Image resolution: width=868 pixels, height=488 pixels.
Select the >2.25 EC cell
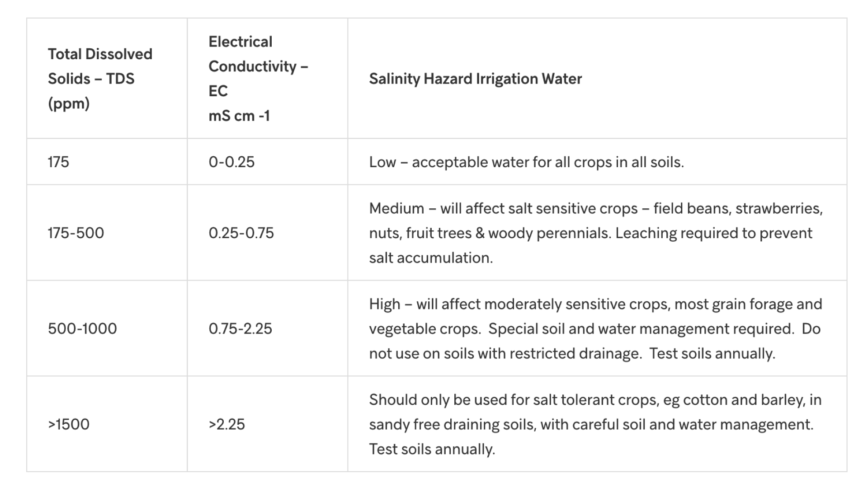click(x=267, y=424)
